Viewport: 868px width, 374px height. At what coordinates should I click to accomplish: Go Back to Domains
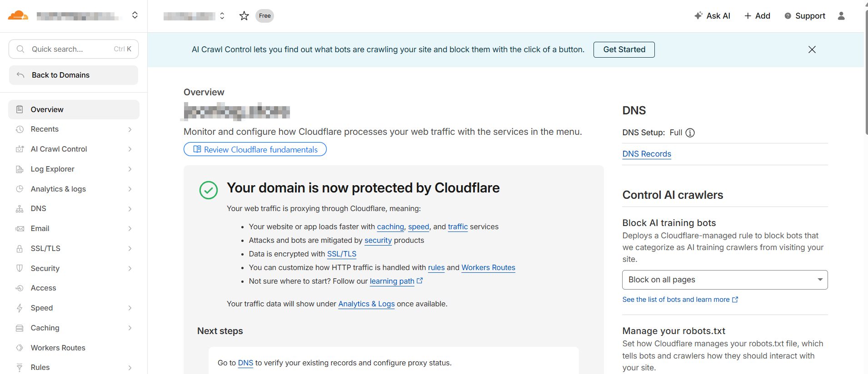pos(74,75)
